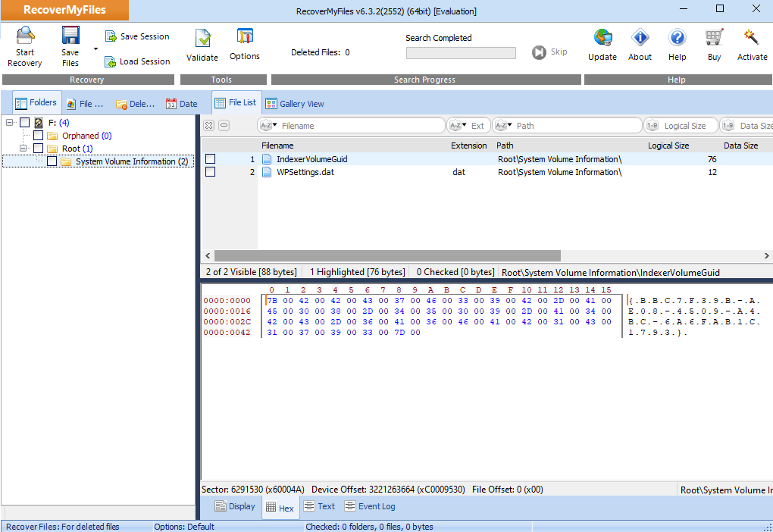The height and width of the screenshot is (532, 773).
Task: Tick the F: drive checkbox
Action: point(25,123)
